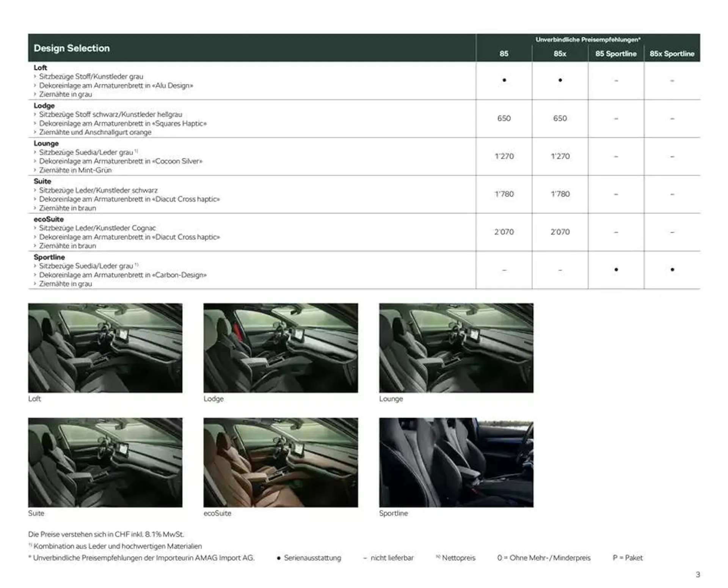Viewport: 728px width, 588px height.
Task: Click the Sportline caption under image
Action: tap(394, 513)
